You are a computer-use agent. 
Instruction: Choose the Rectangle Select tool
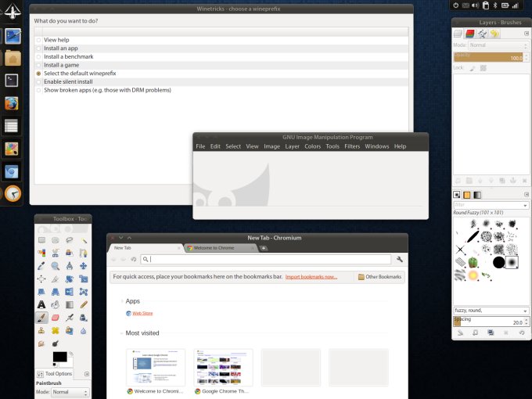[41, 240]
